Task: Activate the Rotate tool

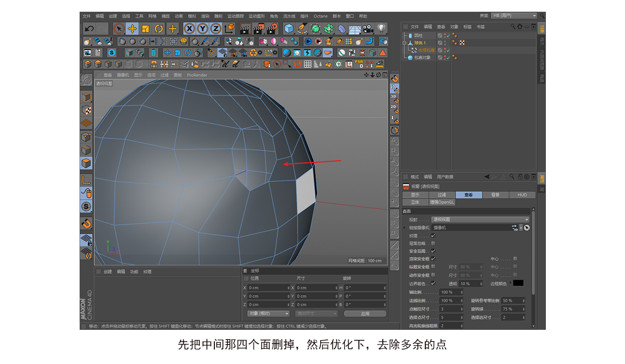Action: (x=159, y=29)
